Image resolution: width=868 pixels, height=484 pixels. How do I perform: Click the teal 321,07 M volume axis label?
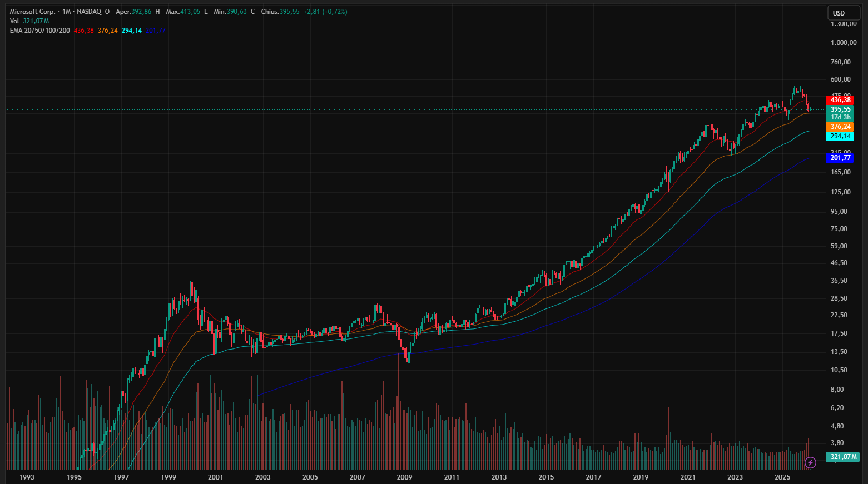click(x=843, y=457)
